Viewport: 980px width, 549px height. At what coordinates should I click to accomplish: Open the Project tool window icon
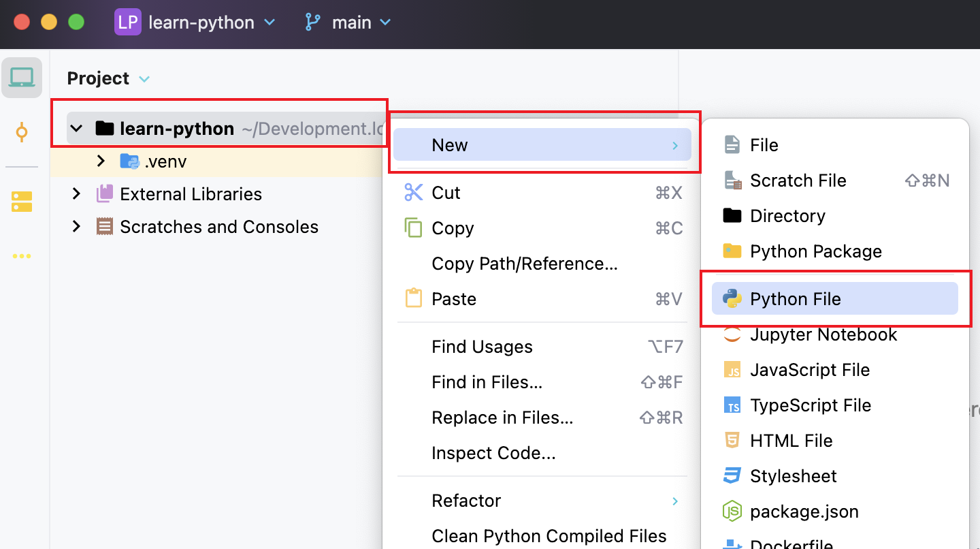pos(22,78)
